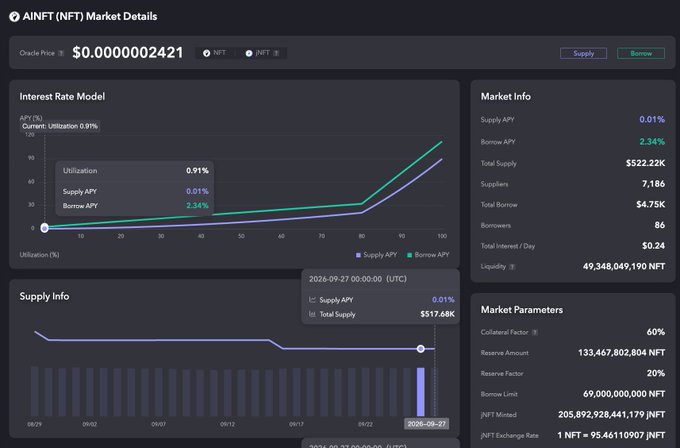Click the jNFT Exchange Rate value

pyautogui.click(x=611, y=435)
